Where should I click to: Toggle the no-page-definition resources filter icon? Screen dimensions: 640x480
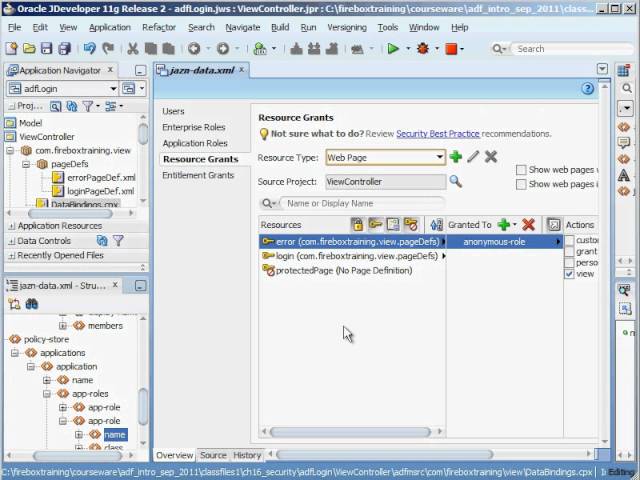(x=411, y=224)
